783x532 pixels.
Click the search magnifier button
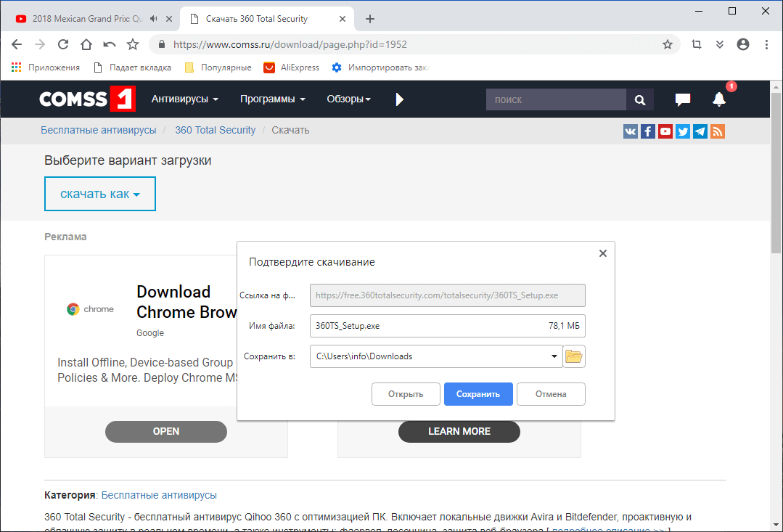tap(640, 99)
